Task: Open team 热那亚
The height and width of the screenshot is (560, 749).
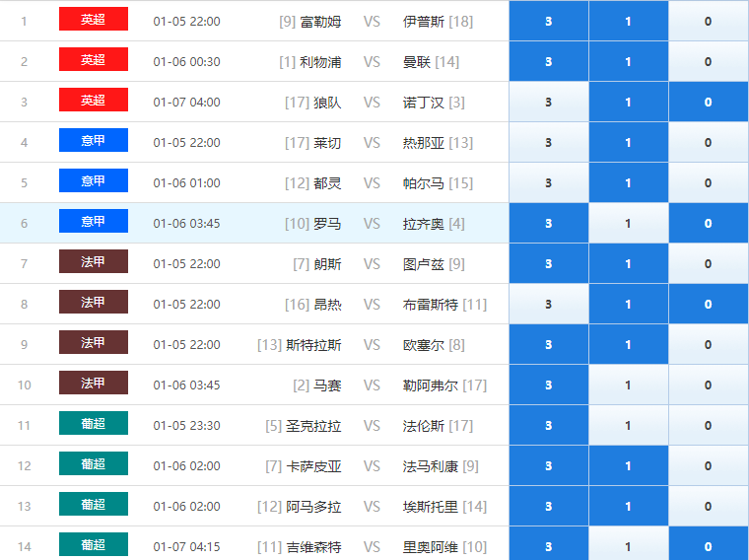Action: pyautogui.click(x=423, y=143)
